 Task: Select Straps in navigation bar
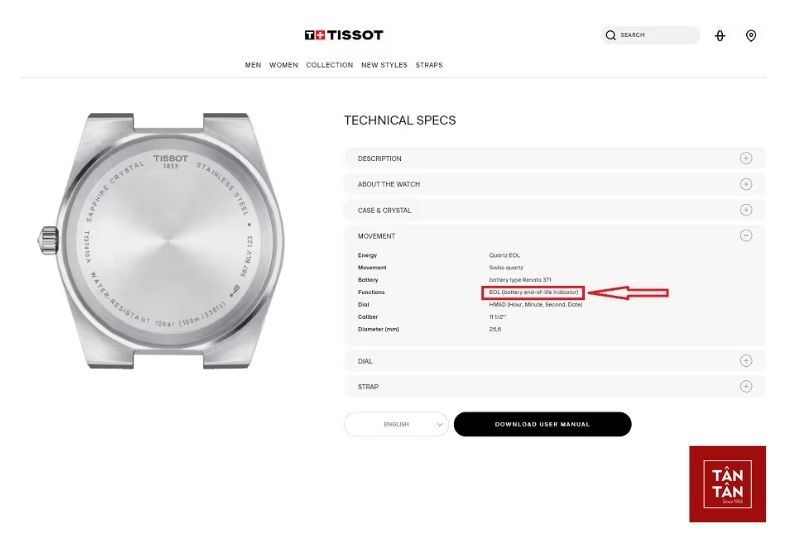pyautogui.click(x=429, y=65)
